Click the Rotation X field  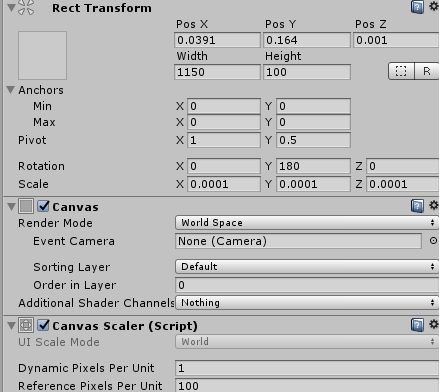click(x=224, y=166)
